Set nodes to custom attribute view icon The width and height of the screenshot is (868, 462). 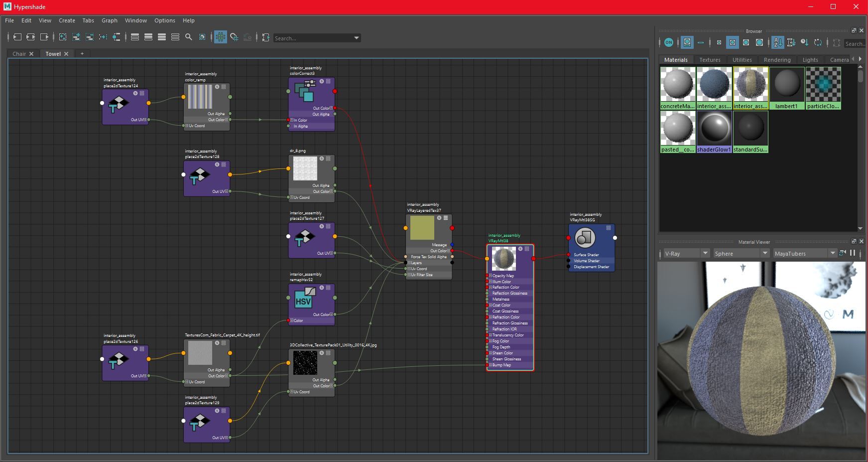tap(175, 37)
